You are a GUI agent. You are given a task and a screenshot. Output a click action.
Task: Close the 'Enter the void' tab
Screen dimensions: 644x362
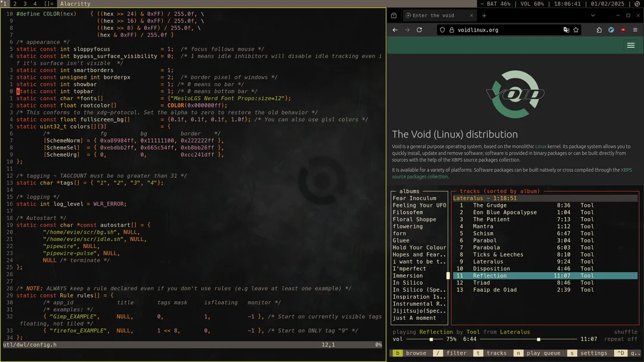coord(470,16)
